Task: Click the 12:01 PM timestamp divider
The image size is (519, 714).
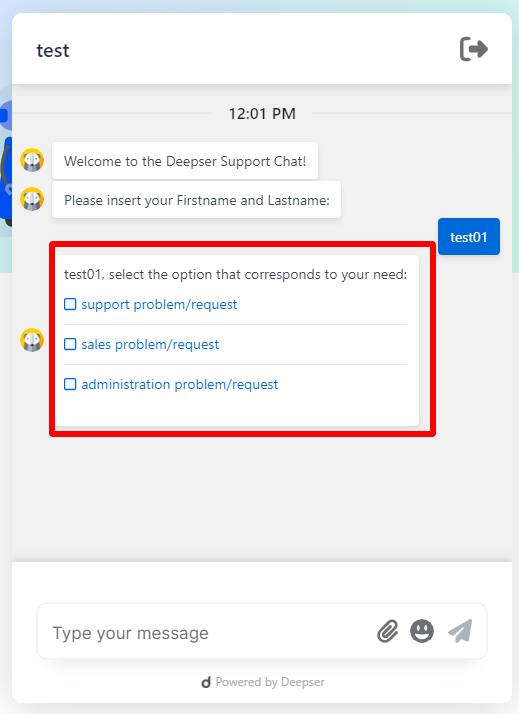Action: coord(262,113)
